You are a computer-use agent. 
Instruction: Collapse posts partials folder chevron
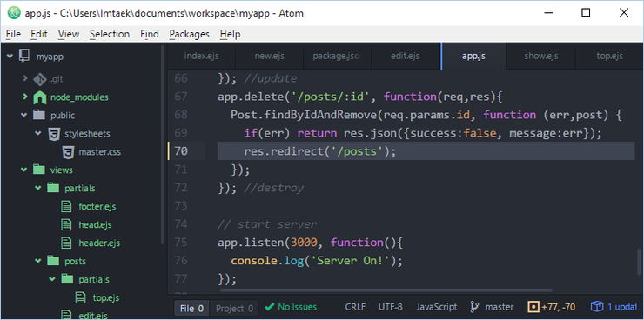tap(52, 279)
